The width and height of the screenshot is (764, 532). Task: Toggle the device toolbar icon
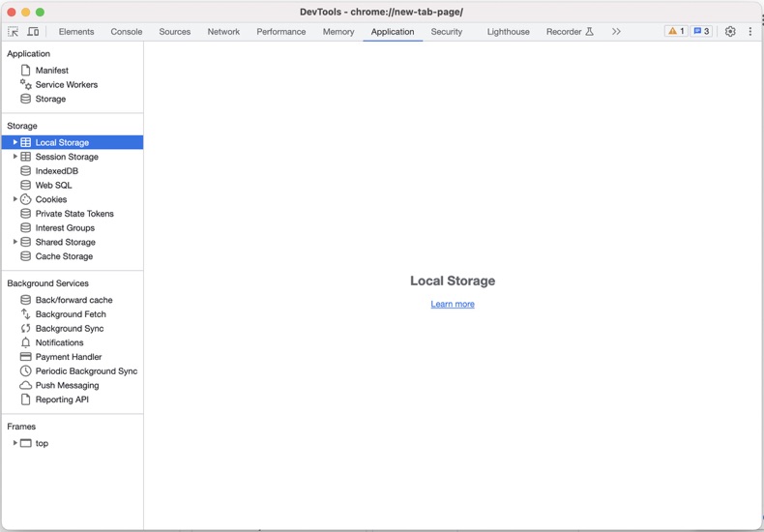click(x=33, y=32)
